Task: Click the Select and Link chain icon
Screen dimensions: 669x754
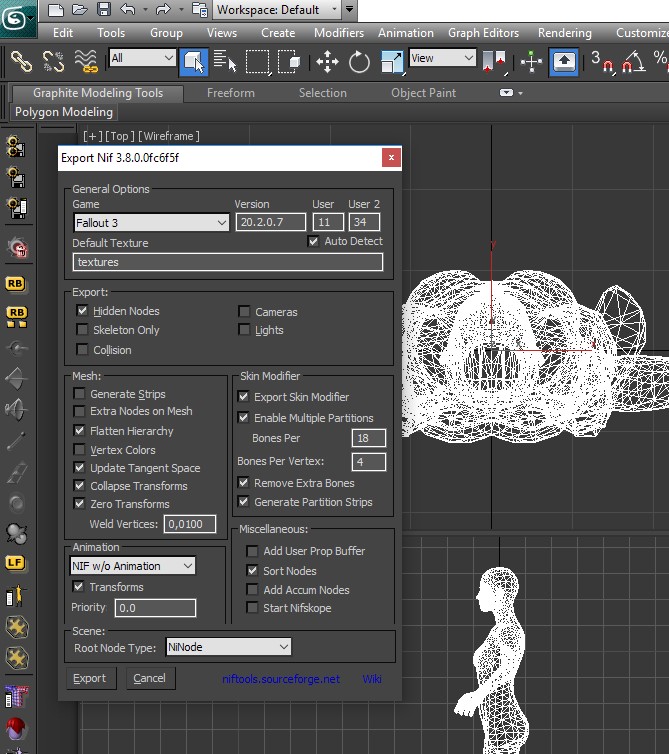Action: [x=21, y=62]
